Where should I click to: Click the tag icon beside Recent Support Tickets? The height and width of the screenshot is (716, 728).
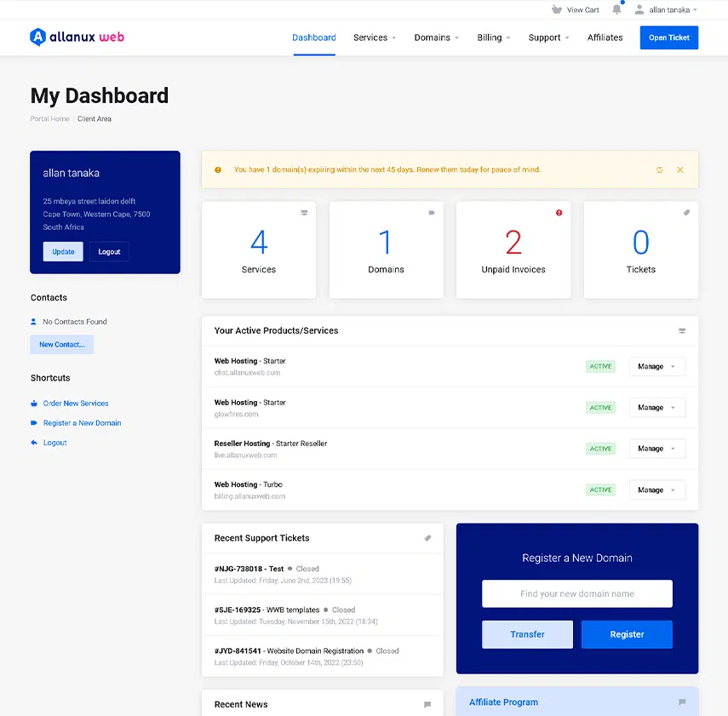tap(429, 538)
